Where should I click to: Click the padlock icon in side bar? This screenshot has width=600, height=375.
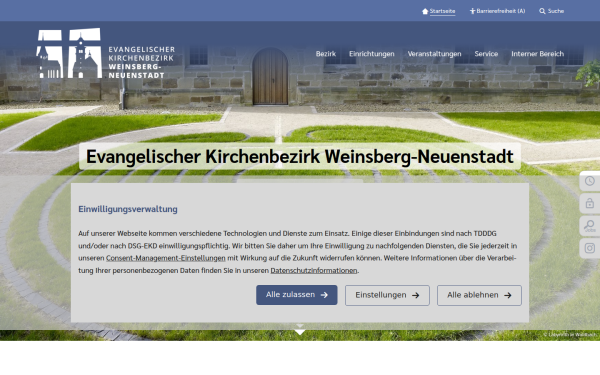point(590,203)
